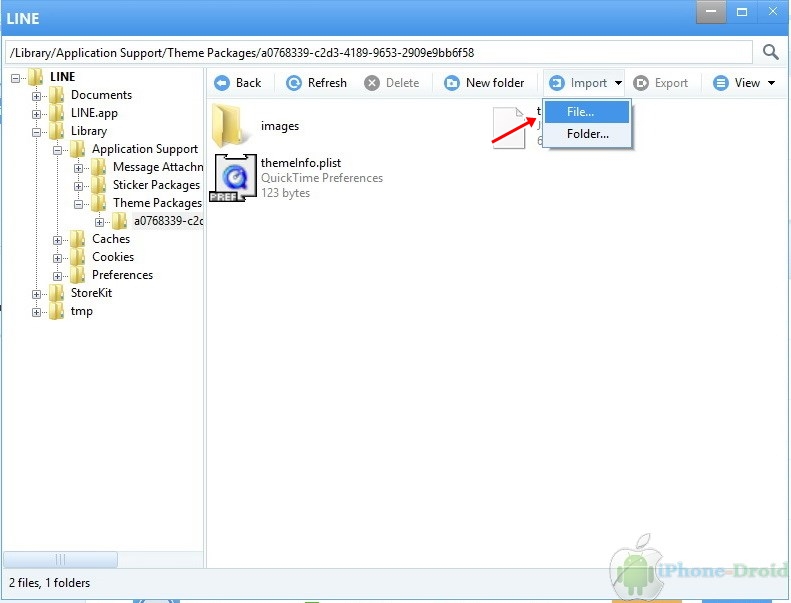Expand the Caches tree node

point(58,240)
